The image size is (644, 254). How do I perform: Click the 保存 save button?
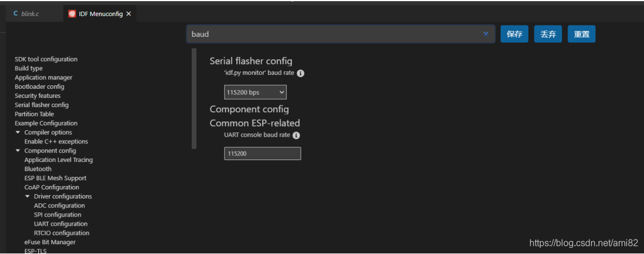[514, 34]
